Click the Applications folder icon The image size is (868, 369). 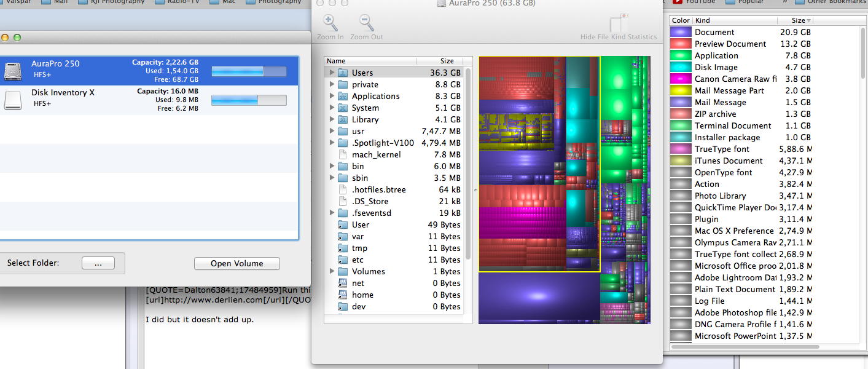coord(343,96)
